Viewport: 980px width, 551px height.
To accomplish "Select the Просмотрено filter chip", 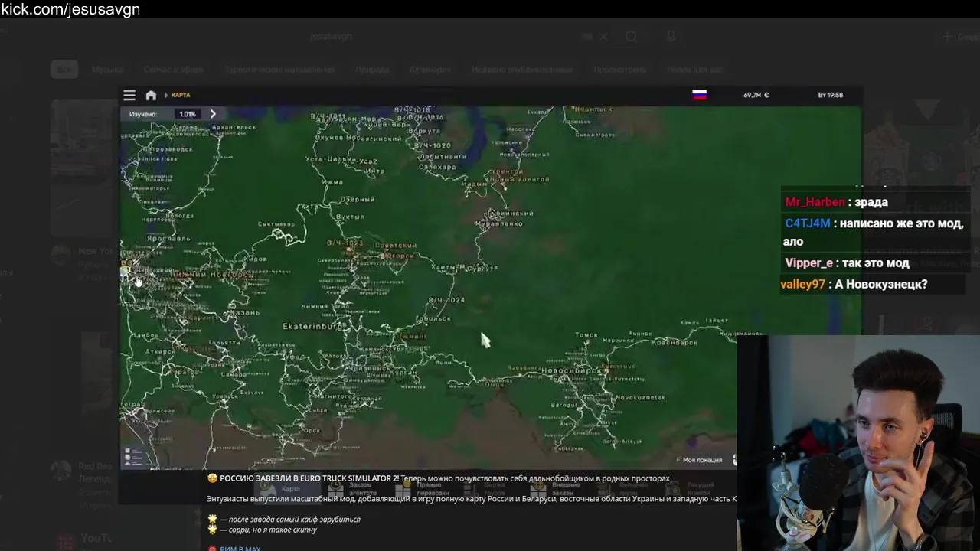I will coord(620,70).
